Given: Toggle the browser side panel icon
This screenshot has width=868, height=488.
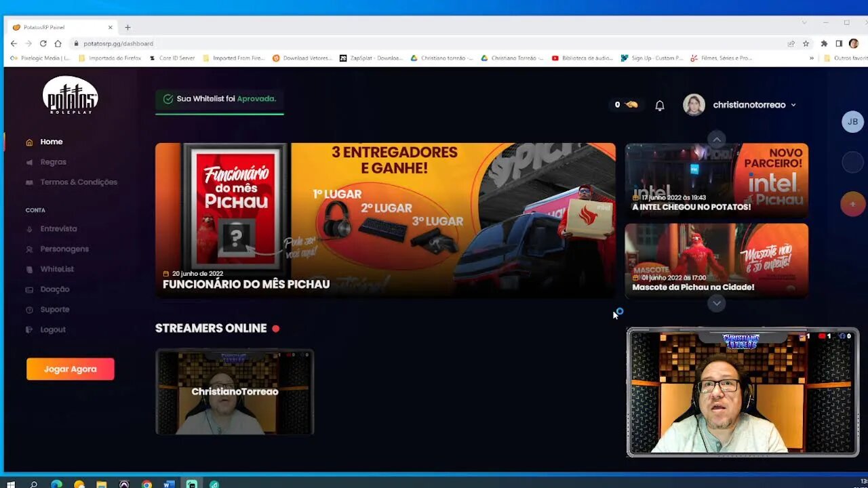Looking at the screenshot, I should [x=839, y=43].
